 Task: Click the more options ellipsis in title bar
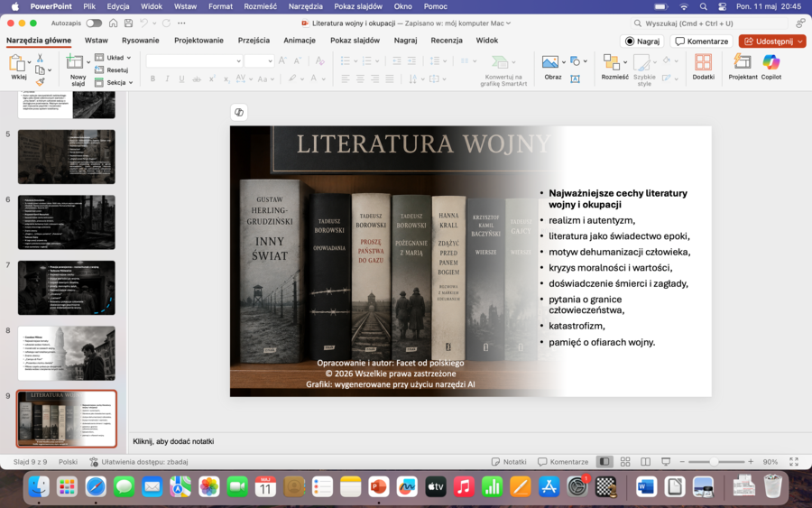(x=181, y=23)
